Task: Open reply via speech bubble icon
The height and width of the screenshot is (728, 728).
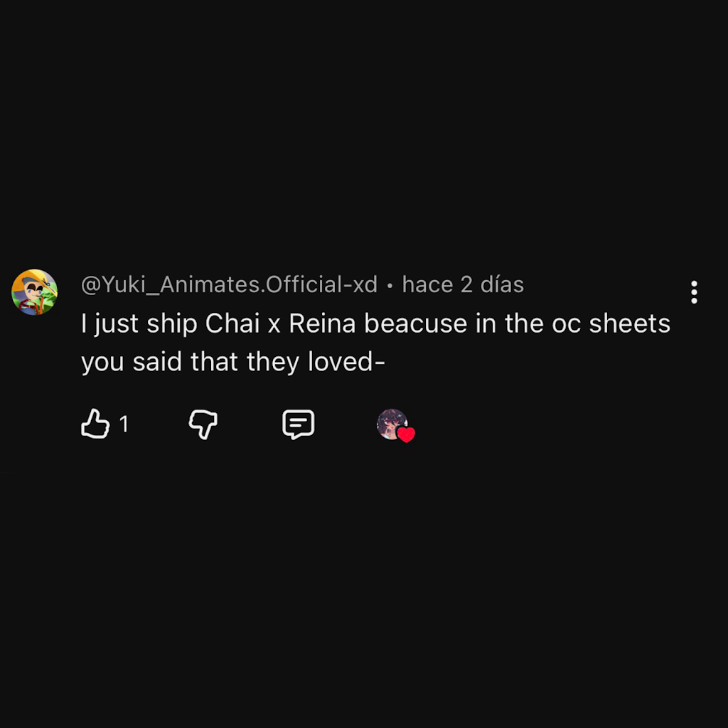Action: (299, 424)
